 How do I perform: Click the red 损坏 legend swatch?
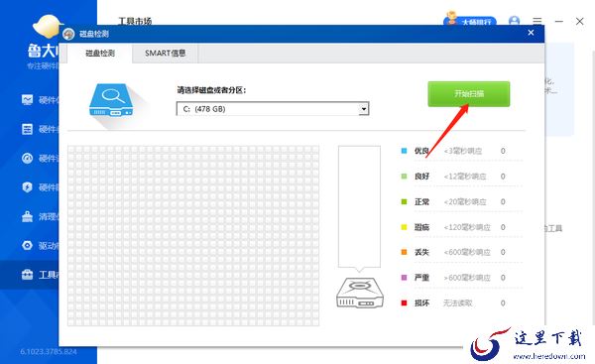tap(405, 303)
